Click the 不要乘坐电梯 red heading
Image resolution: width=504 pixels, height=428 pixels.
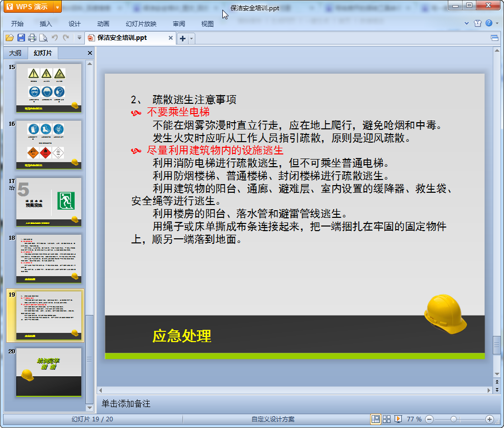point(178,112)
